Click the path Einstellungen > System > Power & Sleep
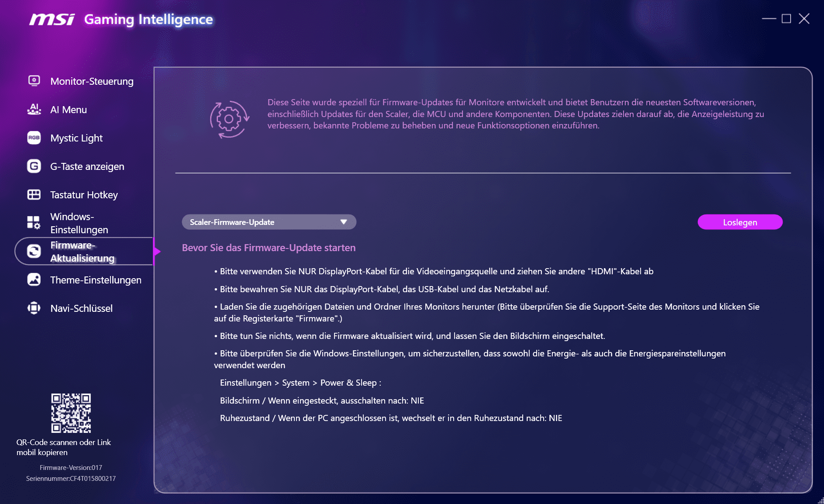 300,383
